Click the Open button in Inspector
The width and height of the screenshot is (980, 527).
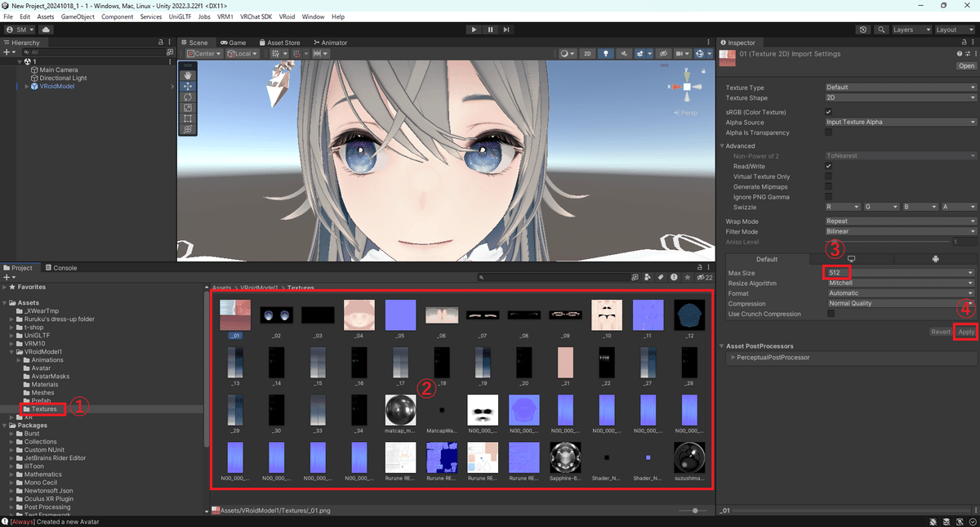tap(967, 66)
